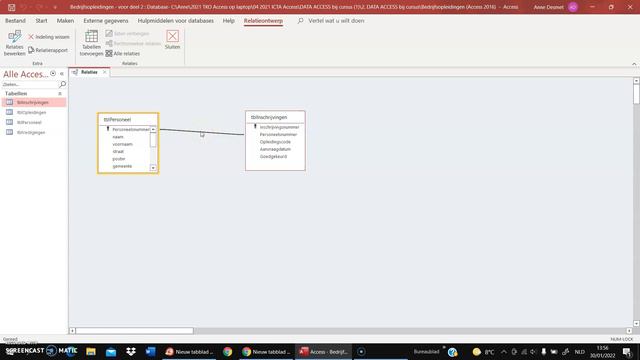The image size is (640, 360).
Task: Select the postnr field in tblPersoneel
Action: [x=119, y=159]
